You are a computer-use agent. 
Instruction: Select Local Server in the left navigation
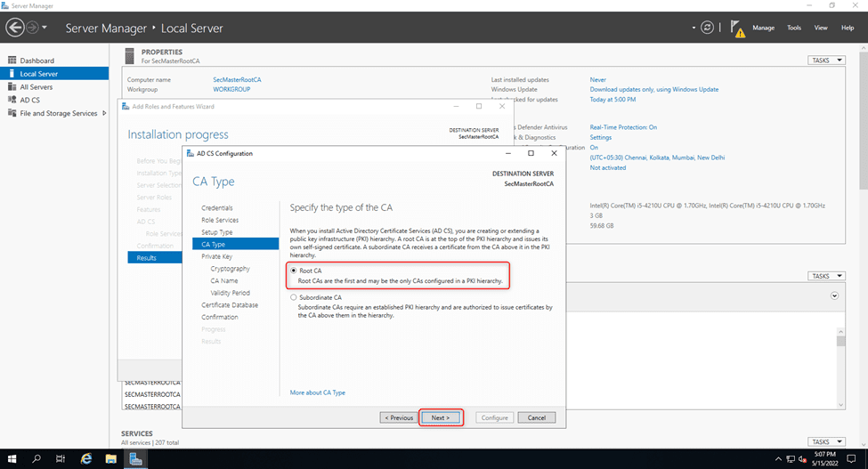coord(54,74)
